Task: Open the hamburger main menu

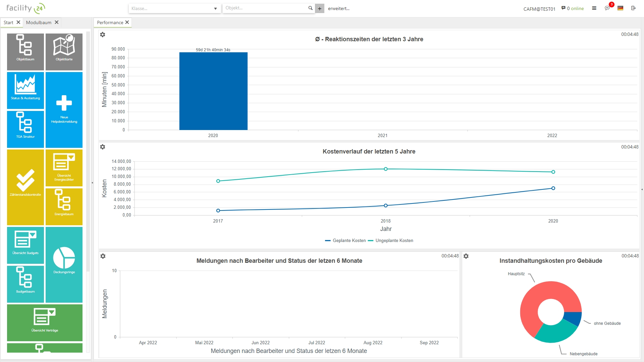Action: tap(594, 8)
